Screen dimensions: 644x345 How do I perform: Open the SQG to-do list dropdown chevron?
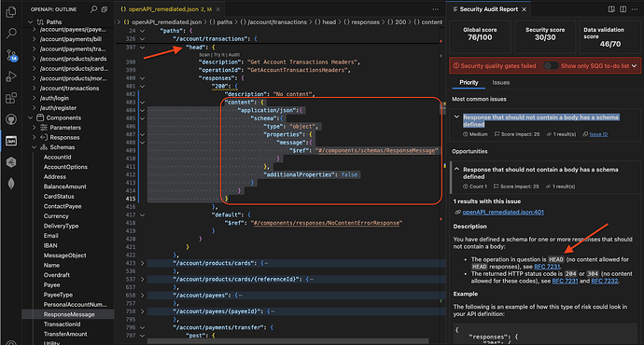click(x=635, y=65)
